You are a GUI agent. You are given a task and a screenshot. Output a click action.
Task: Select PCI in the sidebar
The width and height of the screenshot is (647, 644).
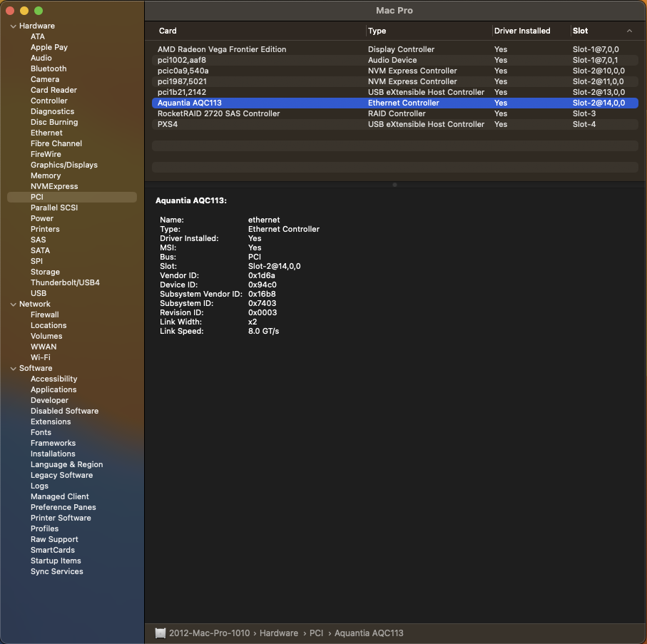(72, 198)
